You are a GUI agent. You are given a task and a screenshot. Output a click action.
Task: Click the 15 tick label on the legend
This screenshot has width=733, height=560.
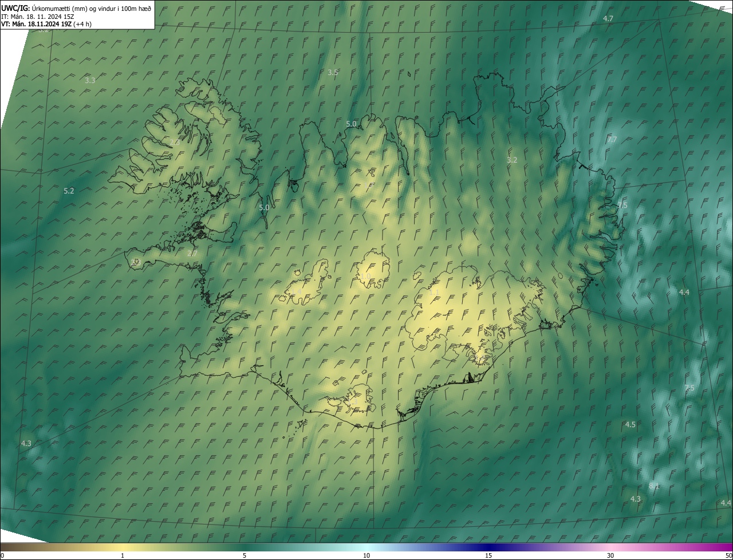click(x=488, y=555)
